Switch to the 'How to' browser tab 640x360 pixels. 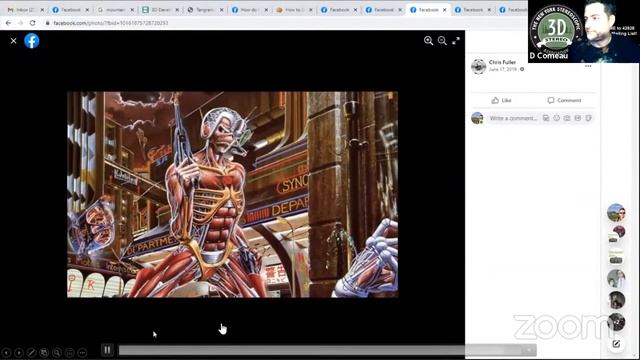point(294,9)
